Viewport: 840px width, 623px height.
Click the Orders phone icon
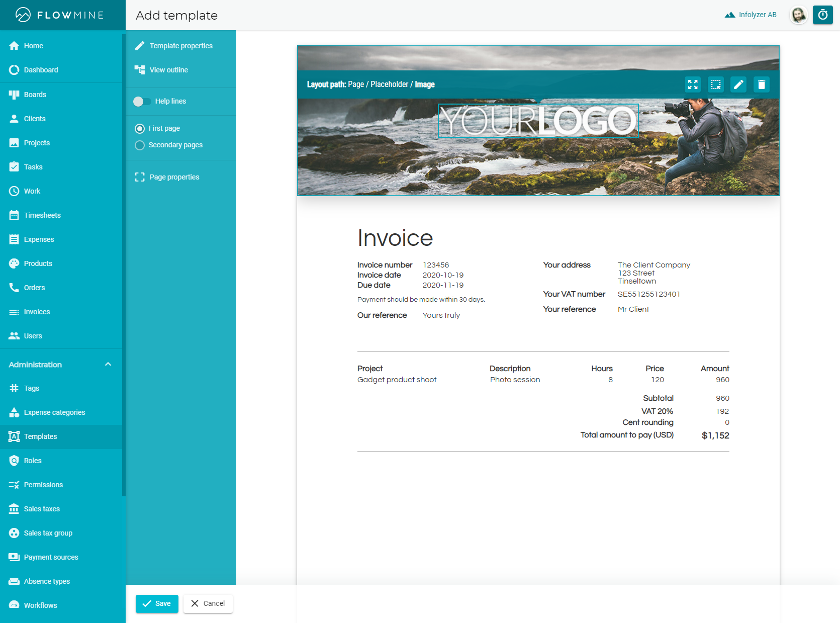click(14, 288)
